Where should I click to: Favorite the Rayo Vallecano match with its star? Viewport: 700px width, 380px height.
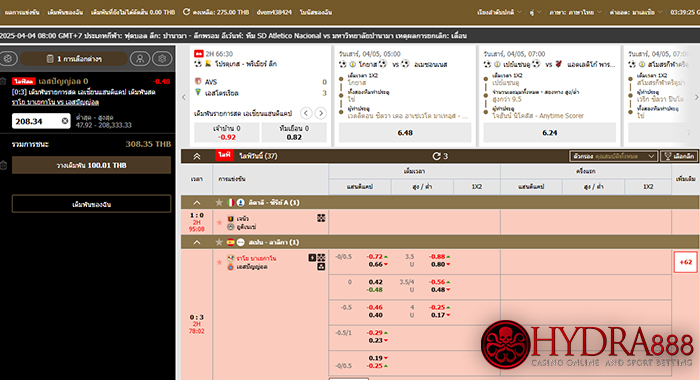[219, 262]
